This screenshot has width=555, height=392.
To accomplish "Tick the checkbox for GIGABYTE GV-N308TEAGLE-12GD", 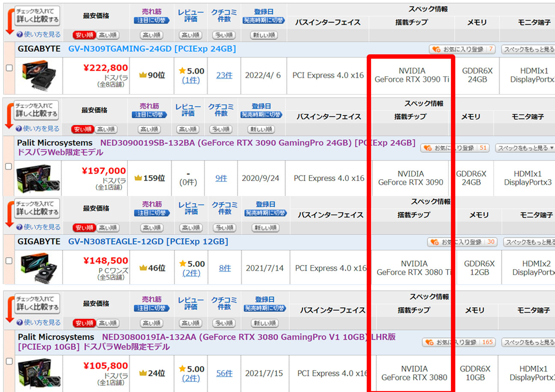I will [9, 260].
